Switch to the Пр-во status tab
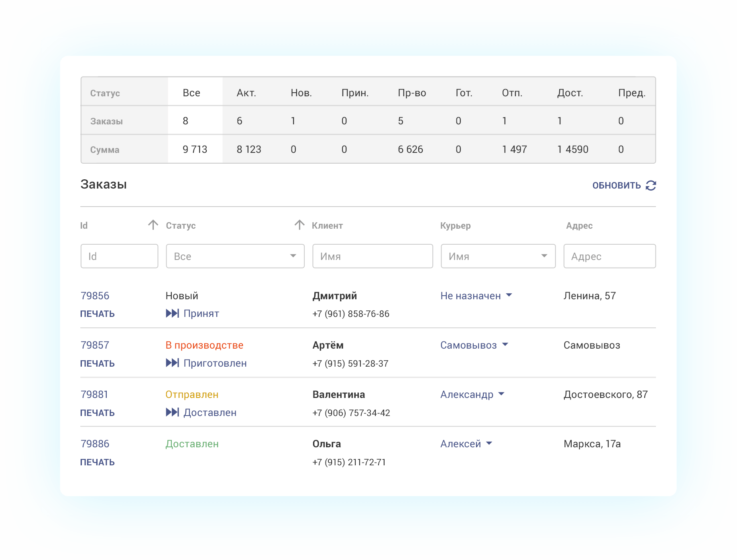 (412, 93)
